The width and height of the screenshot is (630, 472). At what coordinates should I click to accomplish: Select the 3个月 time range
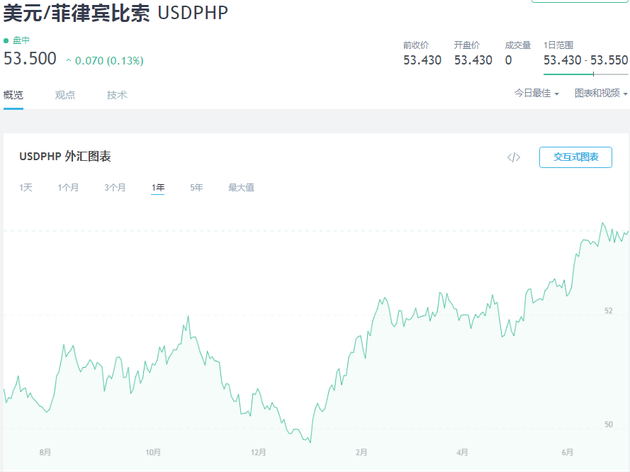click(x=115, y=187)
